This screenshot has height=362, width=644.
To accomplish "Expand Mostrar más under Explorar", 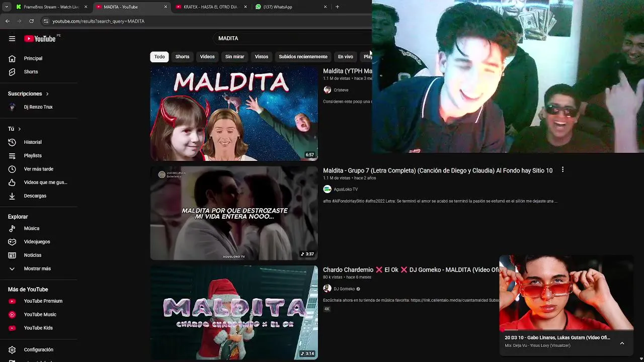I will point(12,268).
